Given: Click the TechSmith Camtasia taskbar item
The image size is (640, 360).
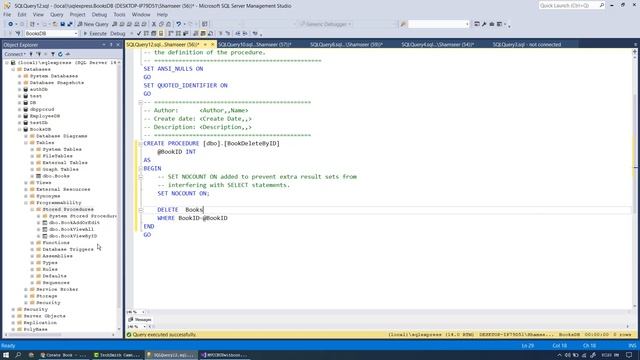Looking at the screenshot, I should pyautogui.click(x=117, y=355).
